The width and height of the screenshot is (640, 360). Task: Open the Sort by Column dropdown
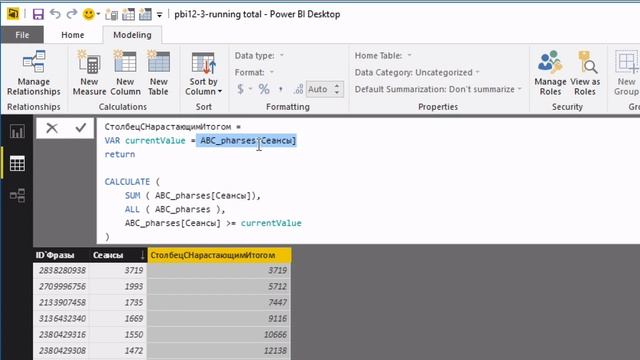click(203, 74)
